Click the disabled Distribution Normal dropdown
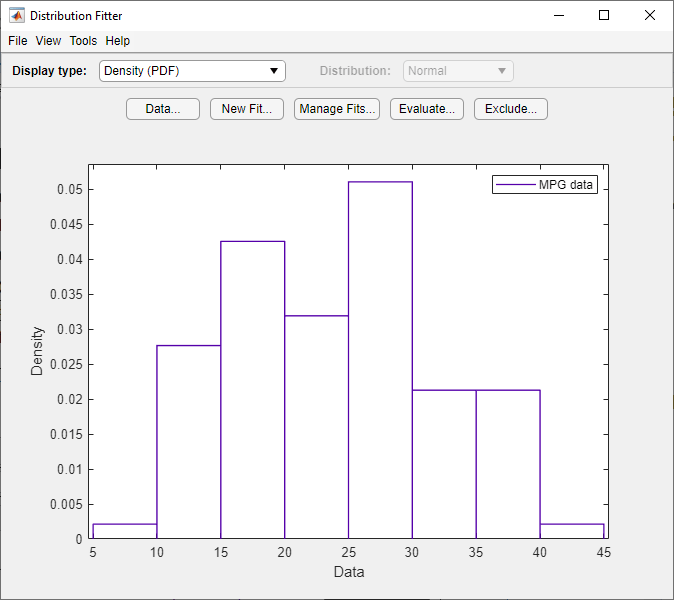The height and width of the screenshot is (600, 674). (x=458, y=71)
